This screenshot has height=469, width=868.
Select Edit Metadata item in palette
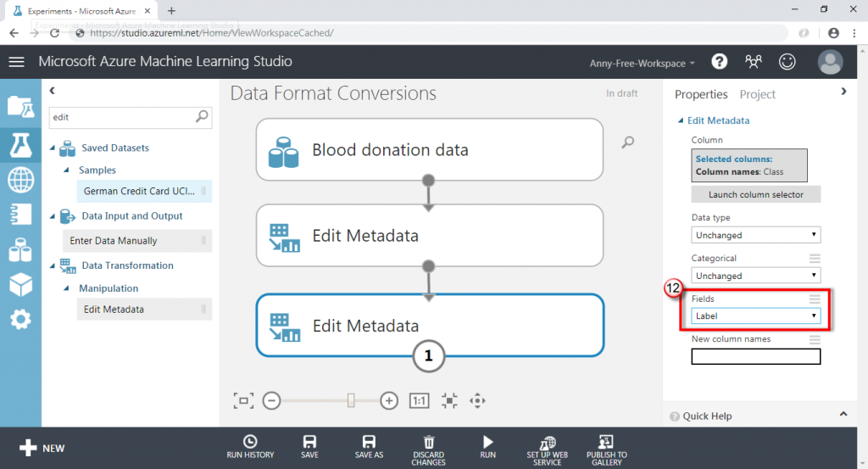[144, 310]
